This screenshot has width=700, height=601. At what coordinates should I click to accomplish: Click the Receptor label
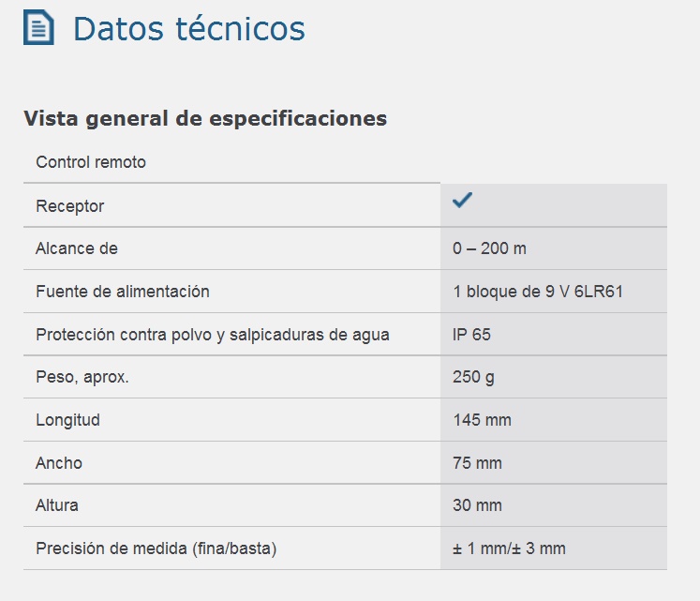point(70,206)
